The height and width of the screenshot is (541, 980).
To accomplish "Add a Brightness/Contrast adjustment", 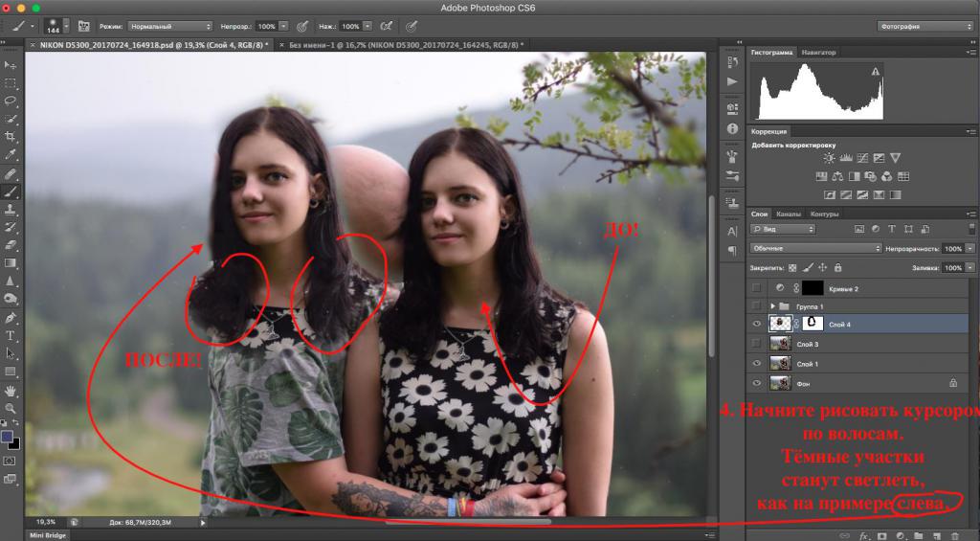I will [x=829, y=158].
